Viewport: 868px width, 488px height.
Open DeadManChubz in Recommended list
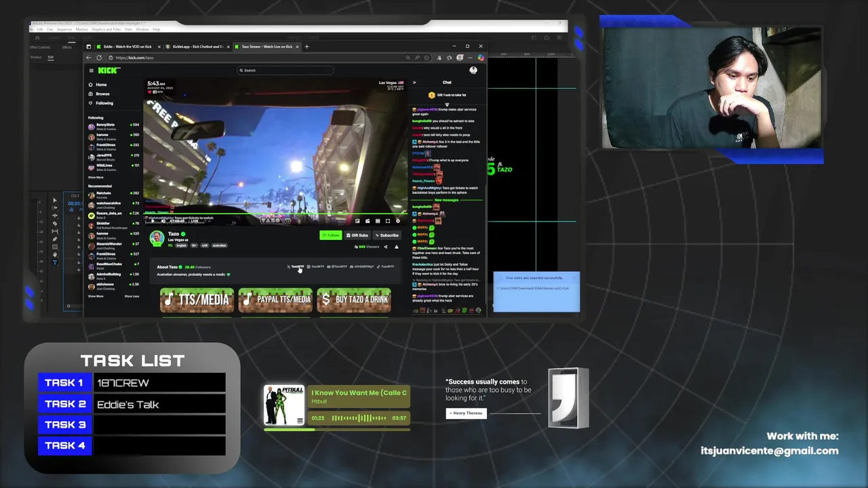tap(114, 267)
